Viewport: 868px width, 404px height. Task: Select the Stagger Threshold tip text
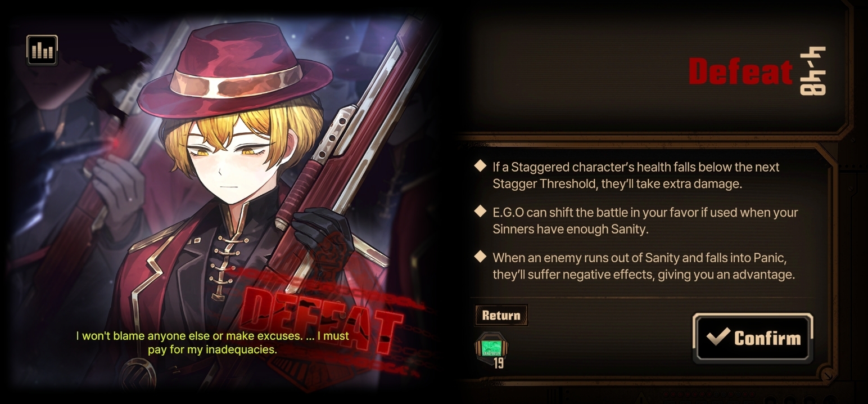pyautogui.click(x=636, y=175)
